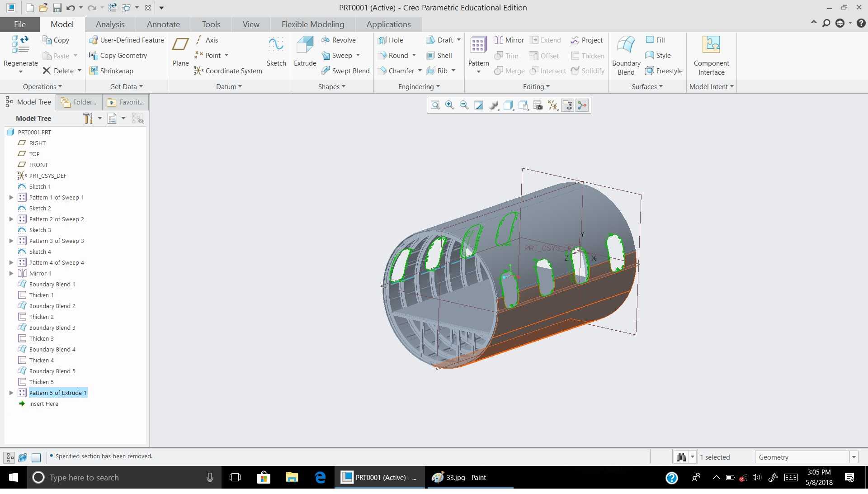Screen dimensions: 868x494
Task: Toggle full screen in status bar
Action: [36, 458]
